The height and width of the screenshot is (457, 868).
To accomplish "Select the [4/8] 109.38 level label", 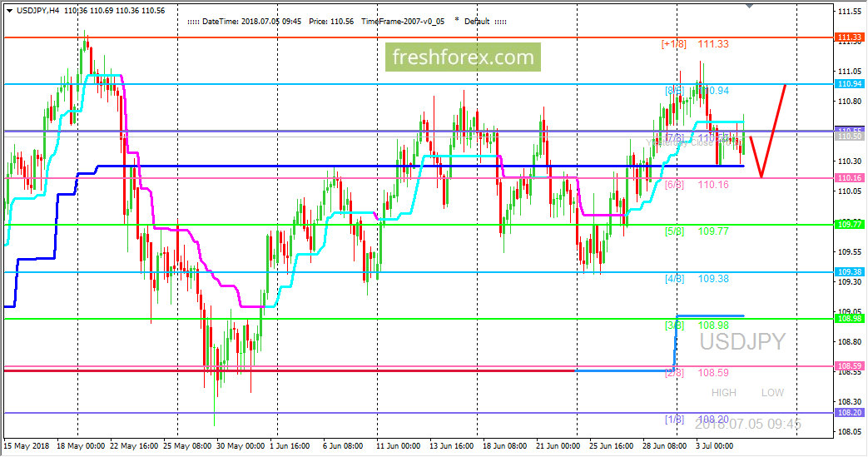I will coord(697,279).
